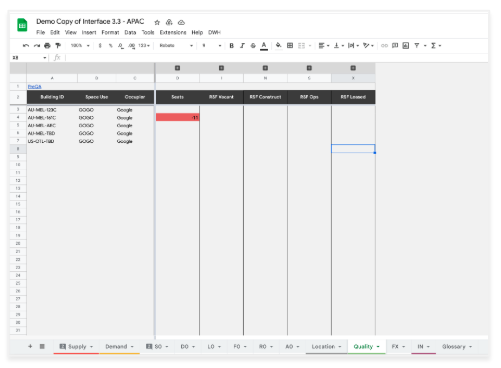Switch to the IN sheet tab

pyautogui.click(x=423, y=347)
